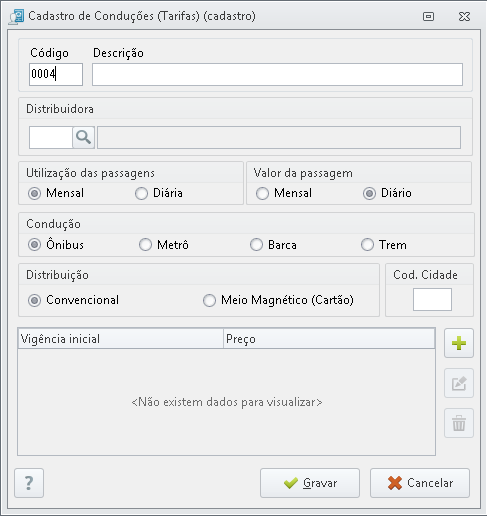
Task: Click the trash delete entry icon
Action: tap(459, 423)
